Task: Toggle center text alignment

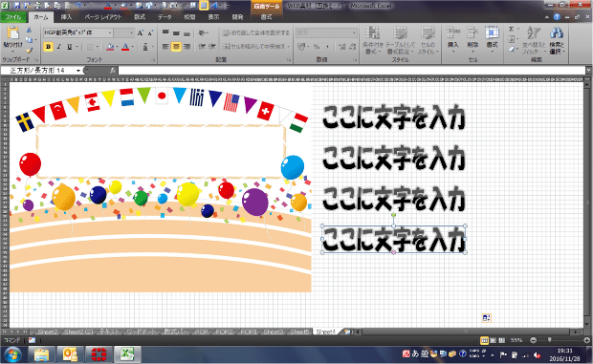Action: [176, 47]
